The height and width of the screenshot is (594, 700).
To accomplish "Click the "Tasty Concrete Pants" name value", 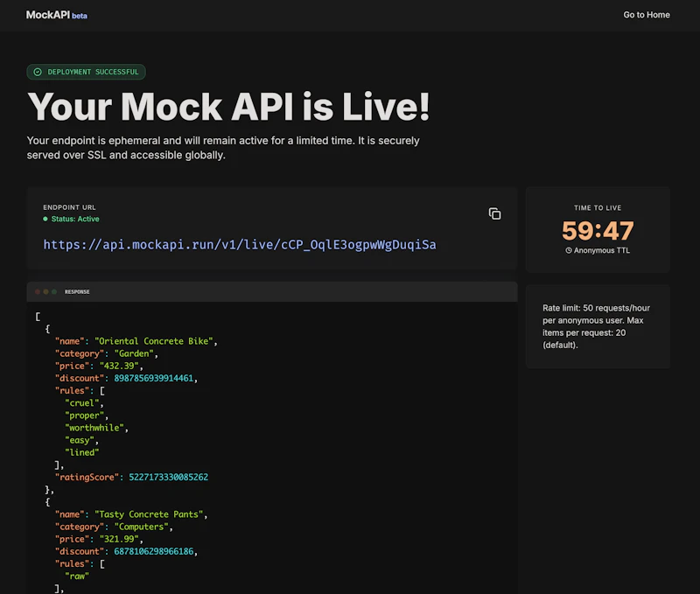I will (149, 514).
